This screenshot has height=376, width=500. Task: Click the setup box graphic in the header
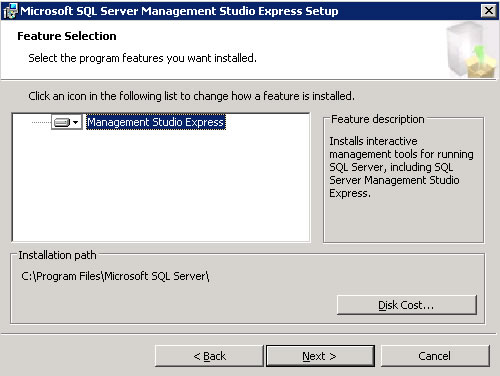tap(471, 49)
